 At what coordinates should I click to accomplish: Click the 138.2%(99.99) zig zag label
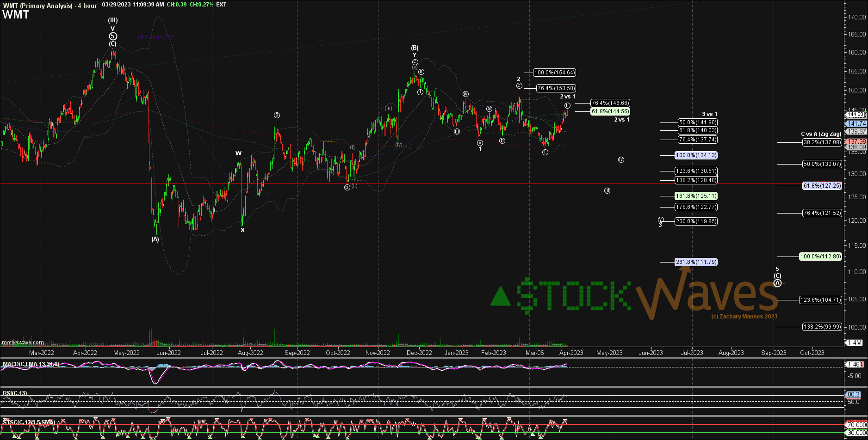[x=822, y=327]
